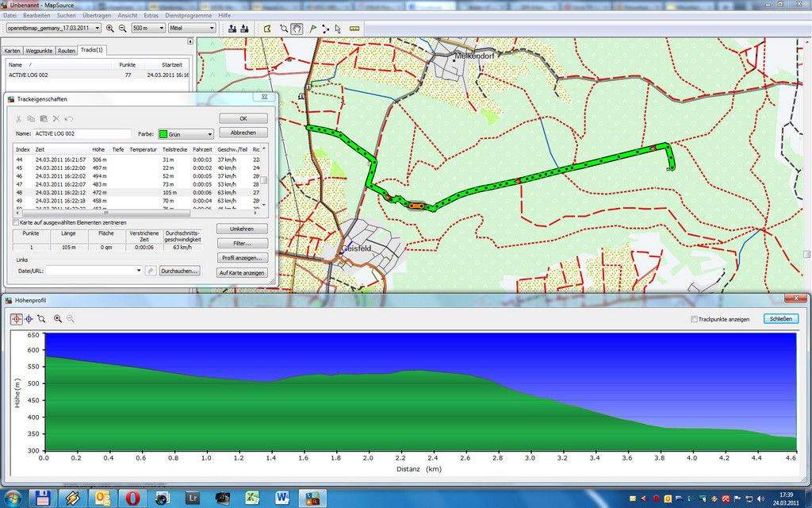The height and width of the screenshot is (508, 812).
Task: Click the Profil anzeigen... button
Action: [242, 258]
